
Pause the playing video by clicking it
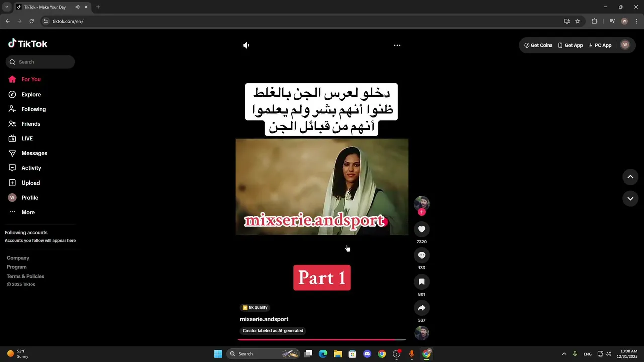click(322, 187)
